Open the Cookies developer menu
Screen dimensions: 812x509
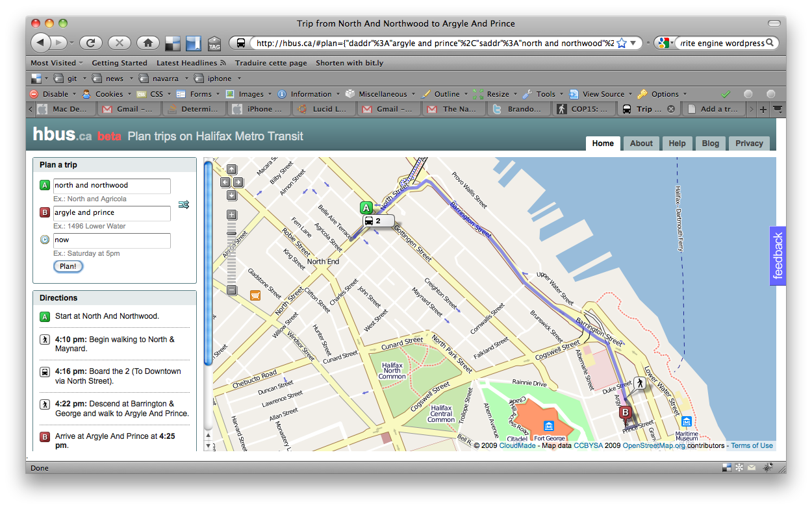(x=105, y=94)
